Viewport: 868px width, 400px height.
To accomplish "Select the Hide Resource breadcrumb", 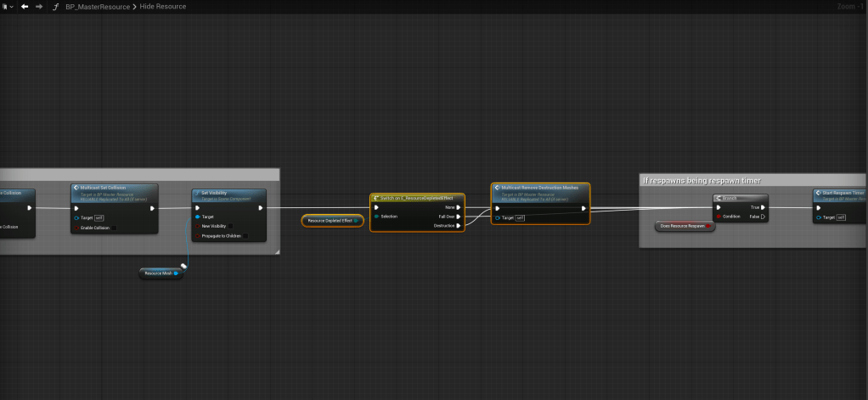I will [x=163, y=7].
